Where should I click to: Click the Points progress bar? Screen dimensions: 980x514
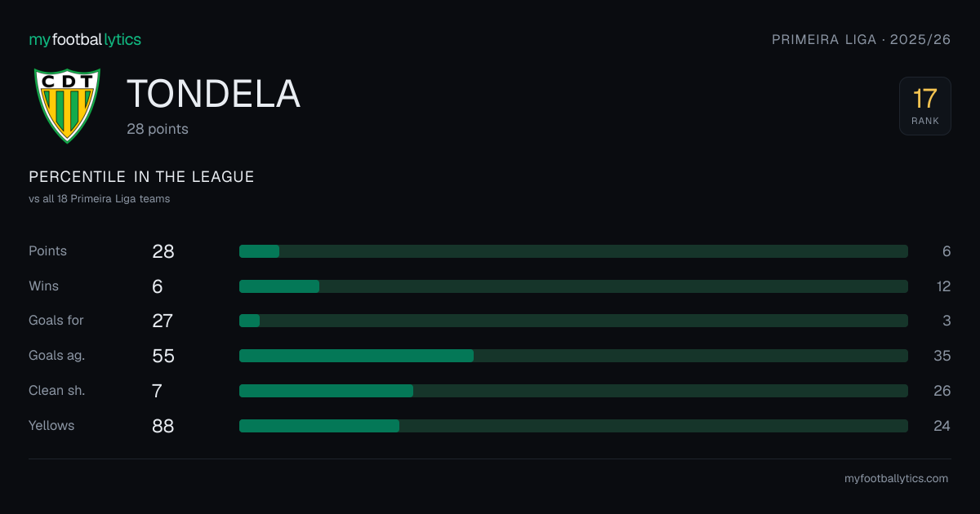pyautogui.click(x=573, y=251)
